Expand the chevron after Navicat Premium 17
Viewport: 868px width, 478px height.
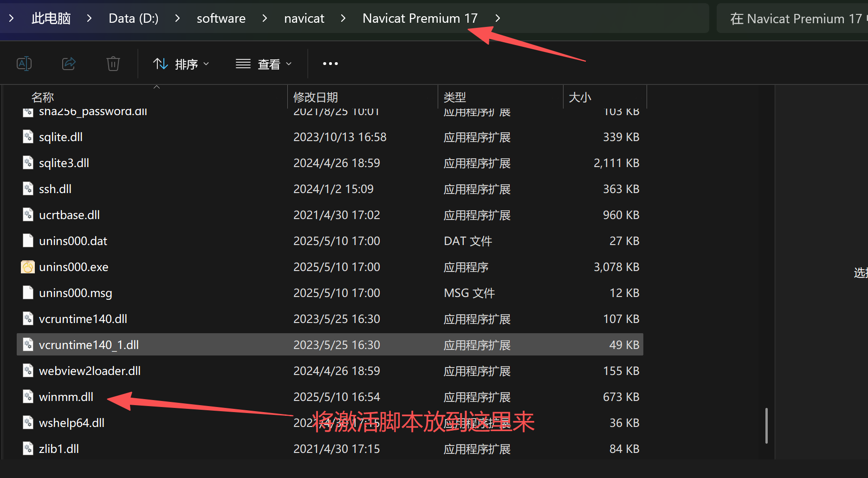click(x=498, y=18)
